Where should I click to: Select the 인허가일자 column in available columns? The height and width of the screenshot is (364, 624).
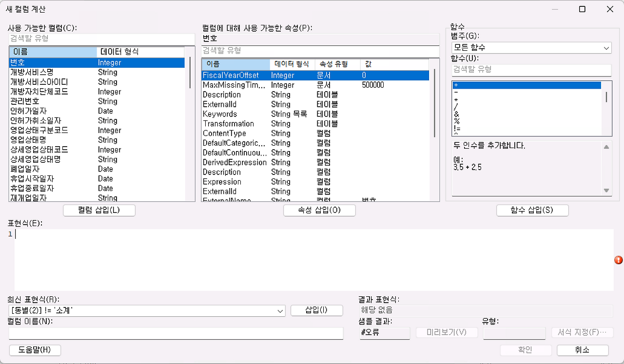49,111
